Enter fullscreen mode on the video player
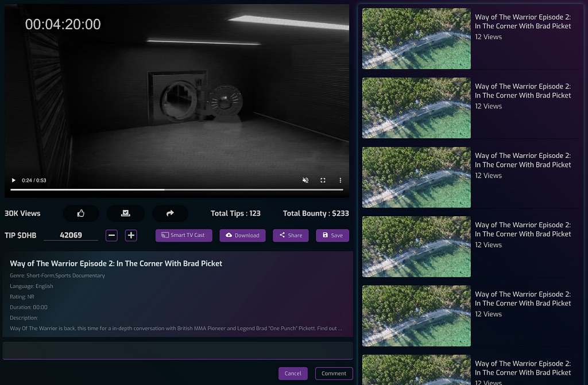The height and width of the screenshot is (385, 588). [323, 180]
